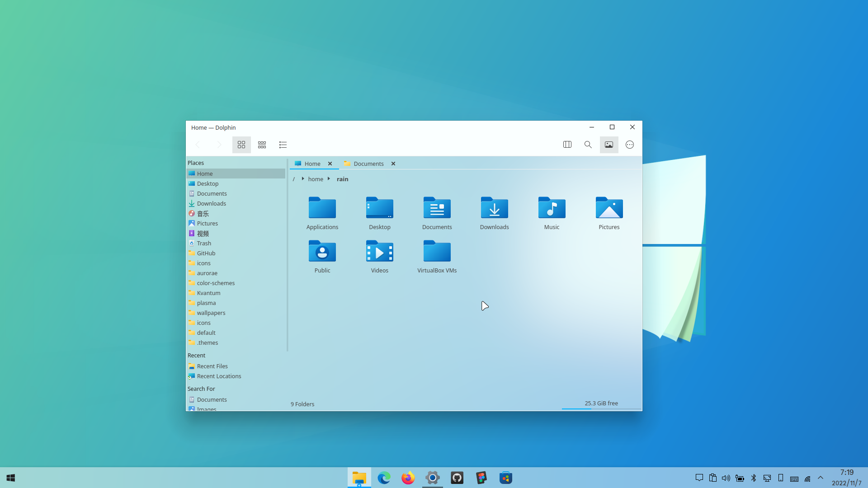Switch to the Documents tab

(x=368, y=164)
